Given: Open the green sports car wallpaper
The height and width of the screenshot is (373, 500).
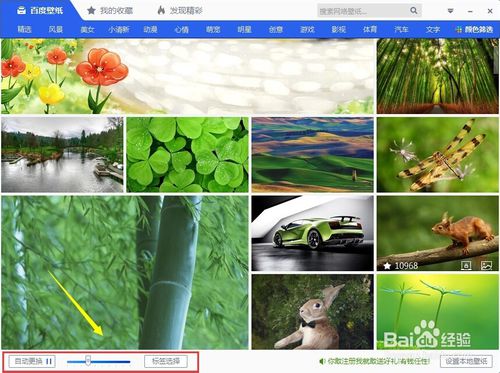Looking at the screenshot, I should click(x=313, y=233).
